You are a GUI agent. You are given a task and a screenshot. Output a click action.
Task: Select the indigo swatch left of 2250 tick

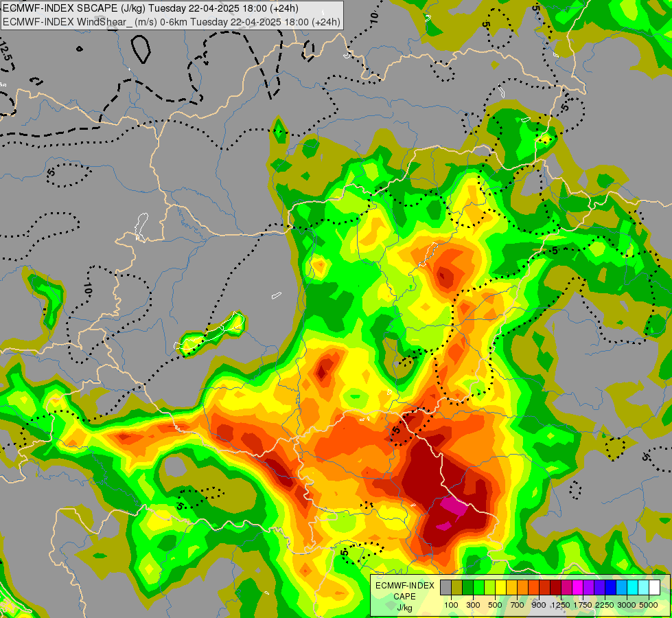[x=600, y=587]
